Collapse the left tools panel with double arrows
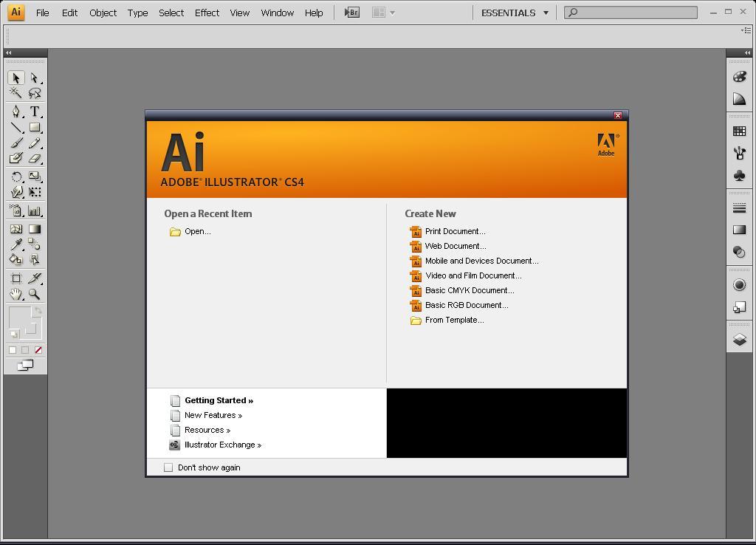Viewport: 756px width, 545px height. pyautogui.click(x=8, y=52)
